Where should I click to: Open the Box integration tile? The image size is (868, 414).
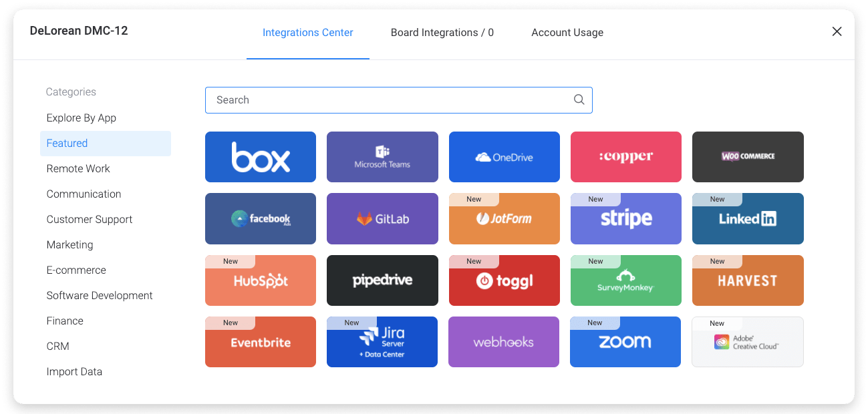tap(261, 157)
